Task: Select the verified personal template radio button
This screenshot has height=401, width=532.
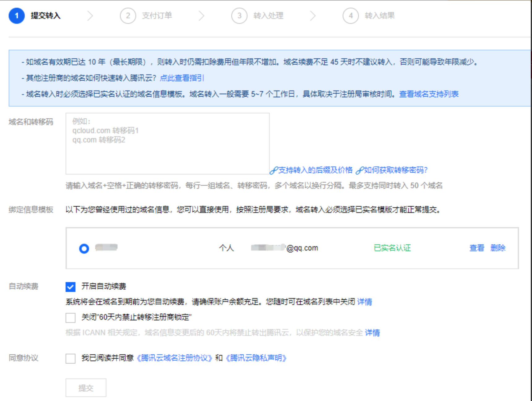Action: pos(84,248)
